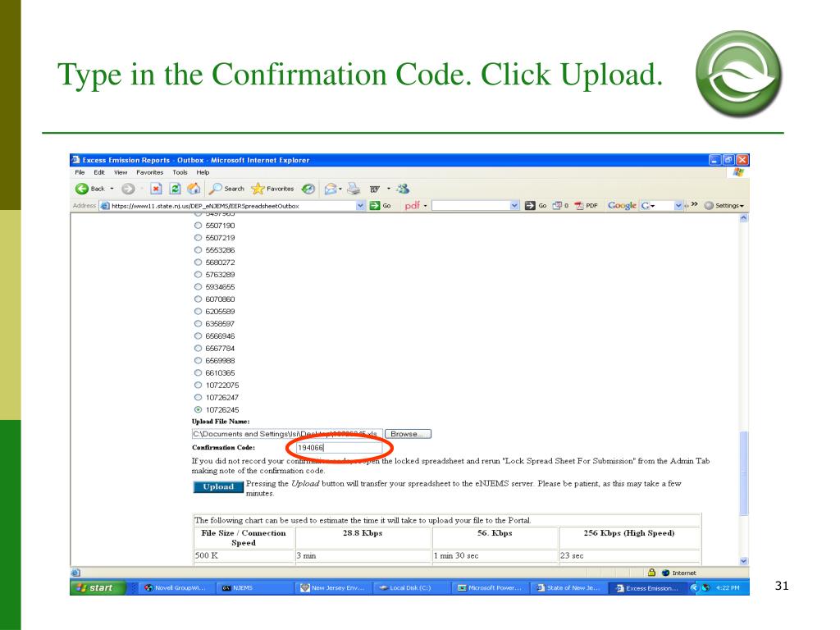Viewport: 840px width, 630px height.
Task: Open the address bar URL dropdown
Action: point(361,206)
